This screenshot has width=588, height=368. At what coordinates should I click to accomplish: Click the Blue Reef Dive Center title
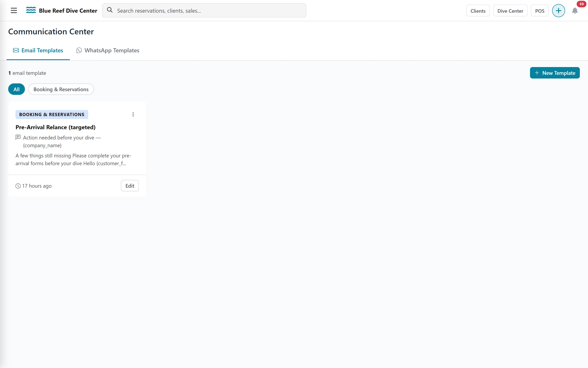[x=68, y=11]
